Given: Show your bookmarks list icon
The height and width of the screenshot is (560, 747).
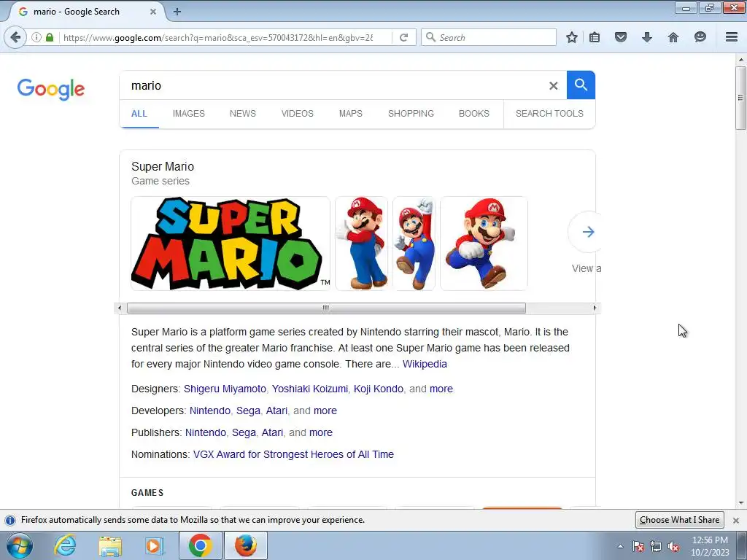Looking at the screenshot, I should (x=595, y=37).
